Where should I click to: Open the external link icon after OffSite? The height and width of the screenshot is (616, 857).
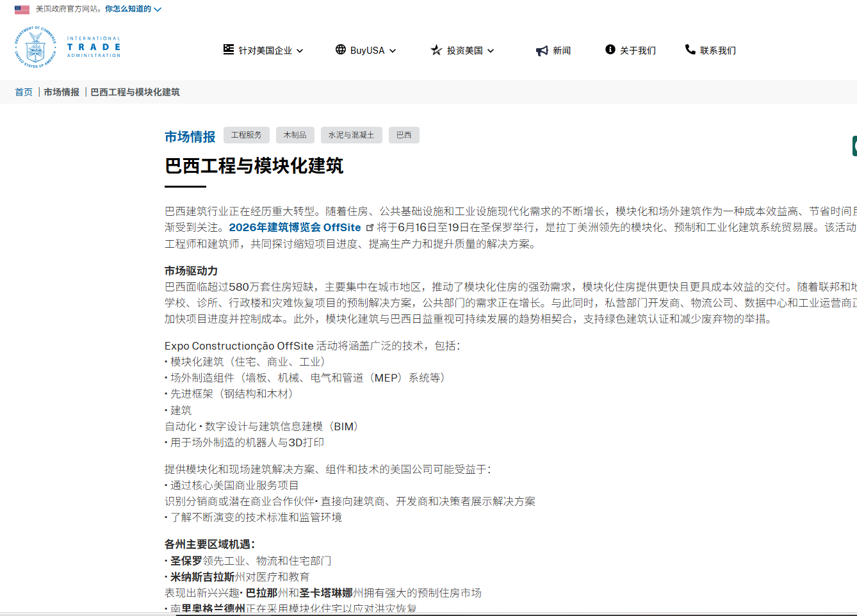click(x=371, y=227)
